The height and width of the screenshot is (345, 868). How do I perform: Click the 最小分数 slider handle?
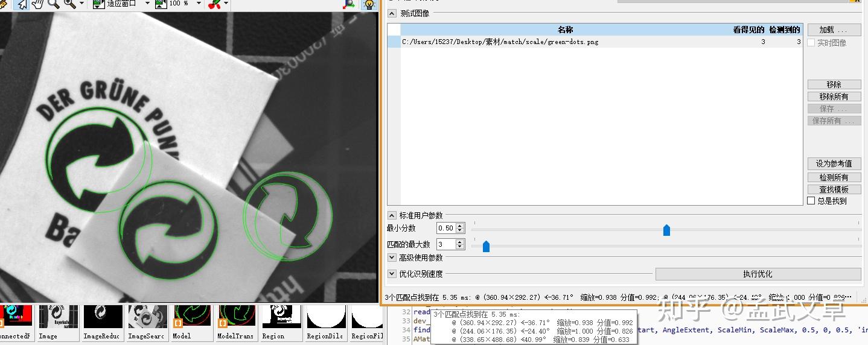click(x=666, y=230)
